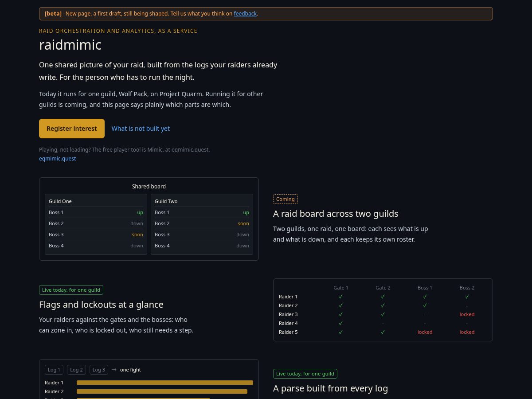Click Raider 4 row label in flags table
Image resolution: width=532 pixels, height=399 pixels.
[x=288, y=323]
